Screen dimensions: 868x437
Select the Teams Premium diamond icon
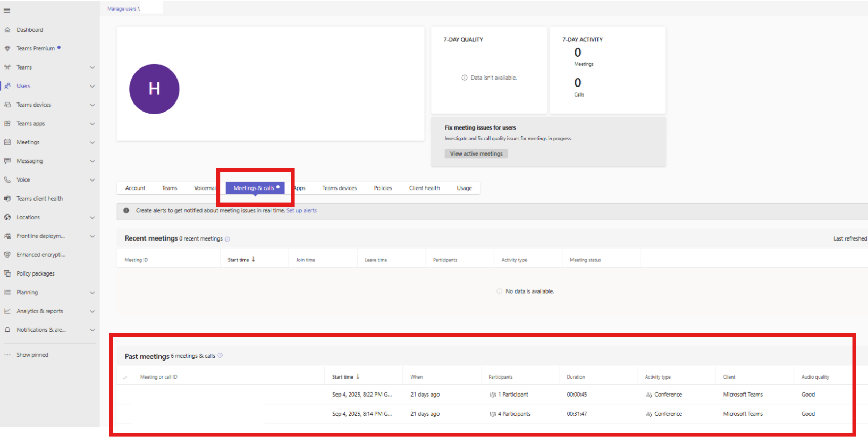tap(7, 48)
